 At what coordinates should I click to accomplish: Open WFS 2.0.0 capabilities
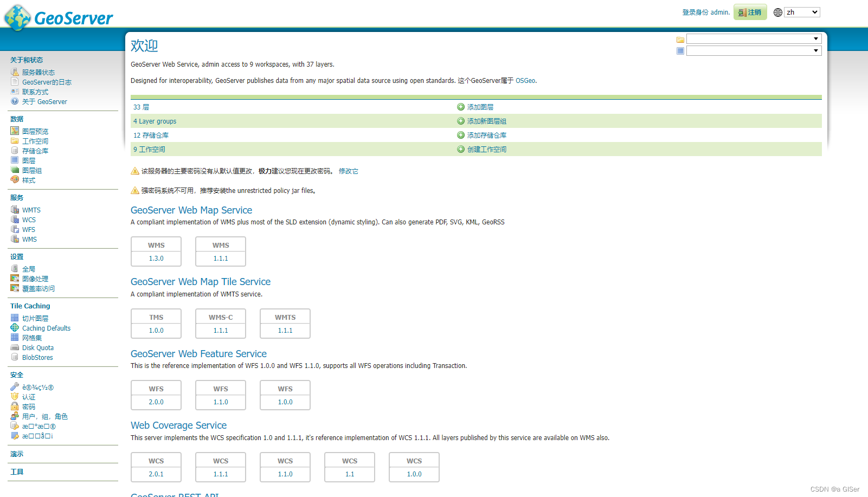point(156,402)
